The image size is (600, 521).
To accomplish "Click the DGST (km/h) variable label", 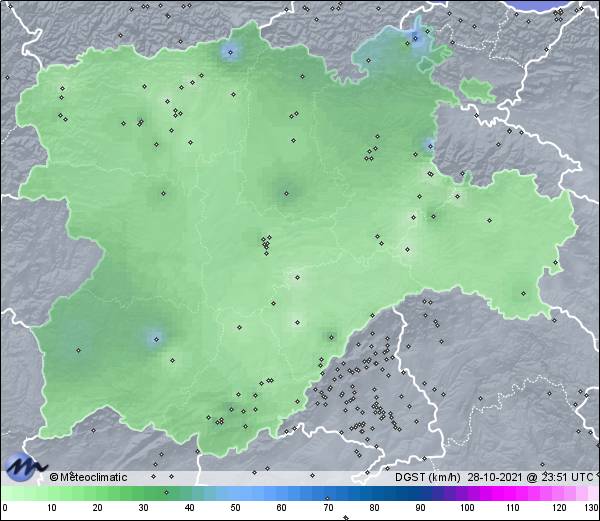I will point(428,477).
